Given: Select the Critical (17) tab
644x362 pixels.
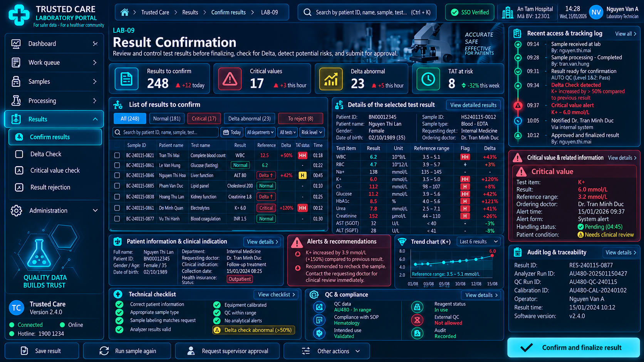Looking at the screenshot, I should [204, 118].
